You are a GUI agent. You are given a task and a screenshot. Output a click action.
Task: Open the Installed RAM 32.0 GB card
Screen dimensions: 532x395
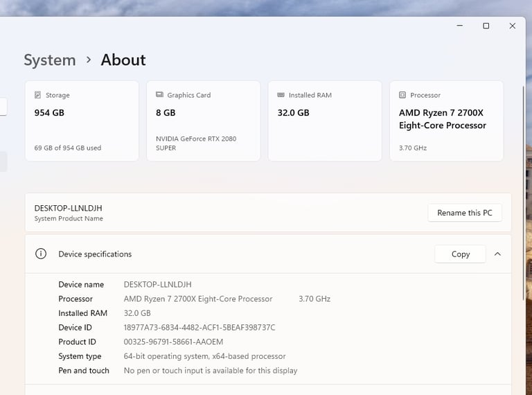325,121
